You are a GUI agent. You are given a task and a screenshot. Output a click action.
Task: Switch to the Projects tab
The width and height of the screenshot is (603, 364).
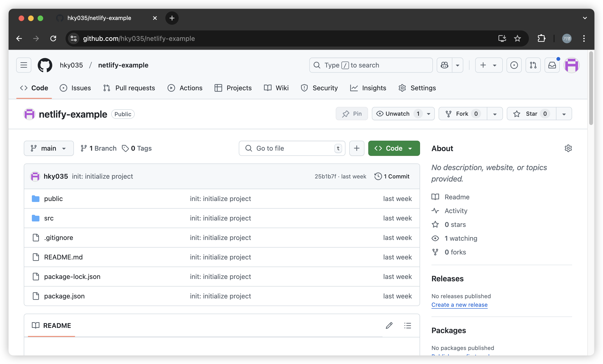[x=233, y=88]
